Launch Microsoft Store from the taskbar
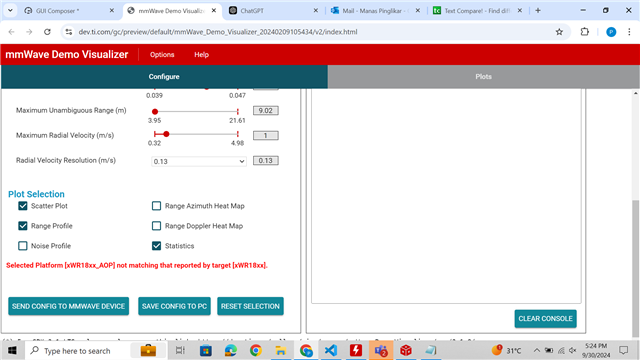Screen dimensions: 640x360 206,350
